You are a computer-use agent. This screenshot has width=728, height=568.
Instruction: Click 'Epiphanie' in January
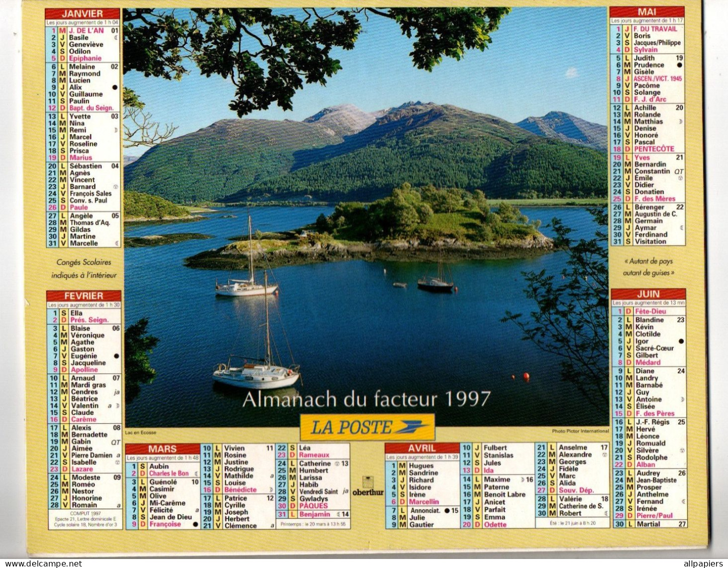[85, 58]
